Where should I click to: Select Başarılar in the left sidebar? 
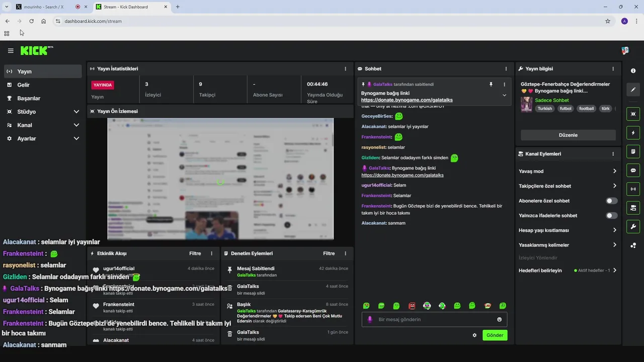(43, 99)
